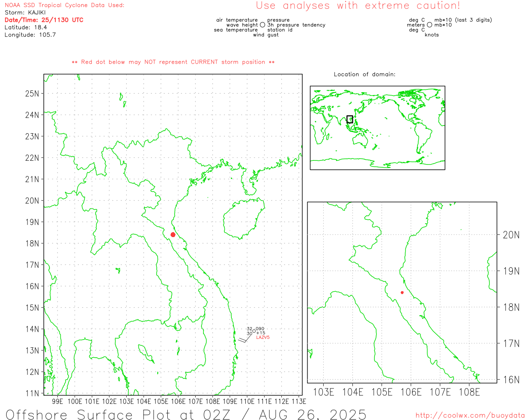
Task: Click the red storm dot on the main map
Action: [x=173, y=235]
